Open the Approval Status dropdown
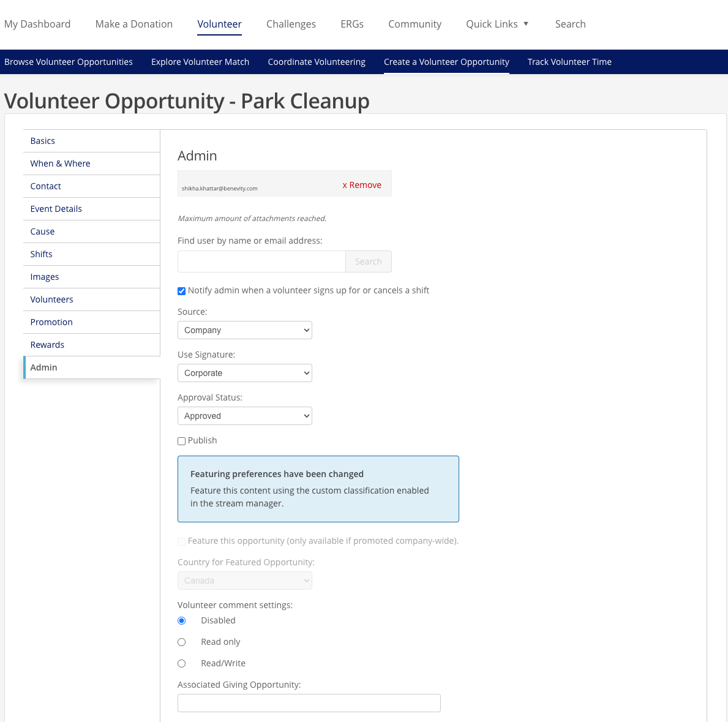Viewport: 728px width, 722px height. [x=245, y=416]
